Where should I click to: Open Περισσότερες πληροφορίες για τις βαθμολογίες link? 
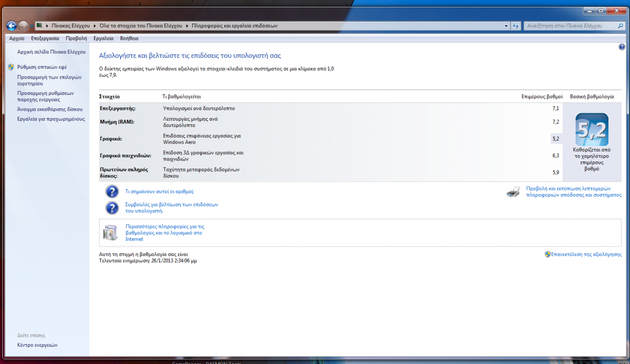(164, 232)
